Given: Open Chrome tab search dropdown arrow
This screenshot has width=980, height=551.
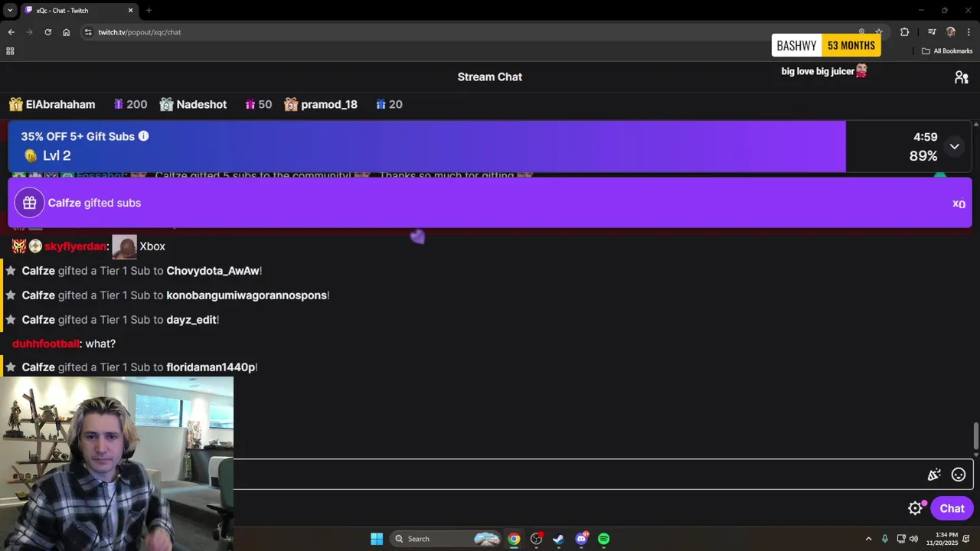Looking at the screenshot, I should point(10,11).
